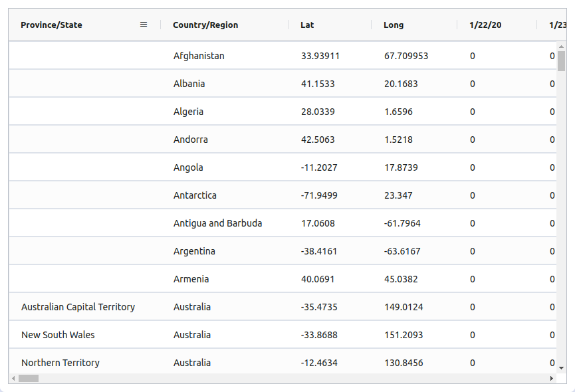The image size is (575, 392).
Task: Click the scroll right arrow of horizontal scrollbar
Action: click(551, 379)
